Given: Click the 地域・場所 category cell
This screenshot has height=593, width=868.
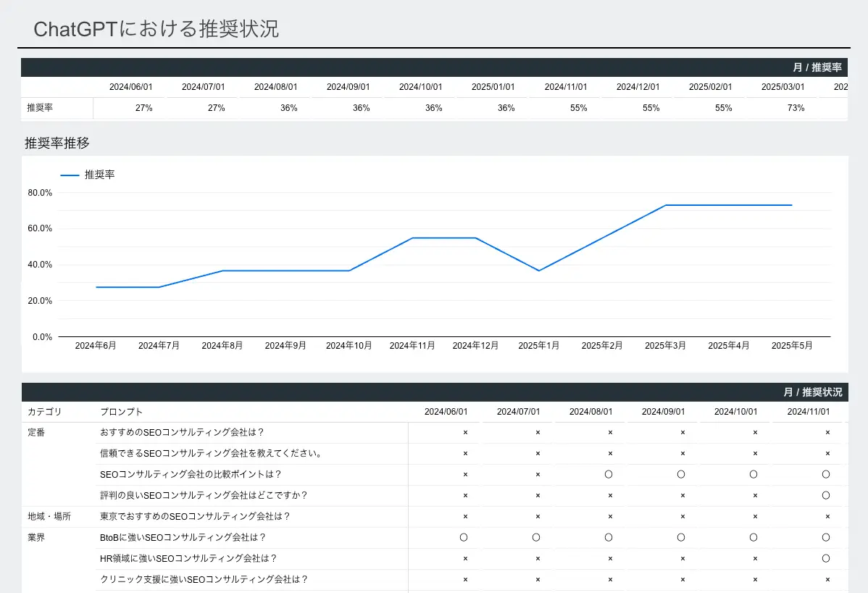Looking at the screenshot, I should click(x=49, y=517).
